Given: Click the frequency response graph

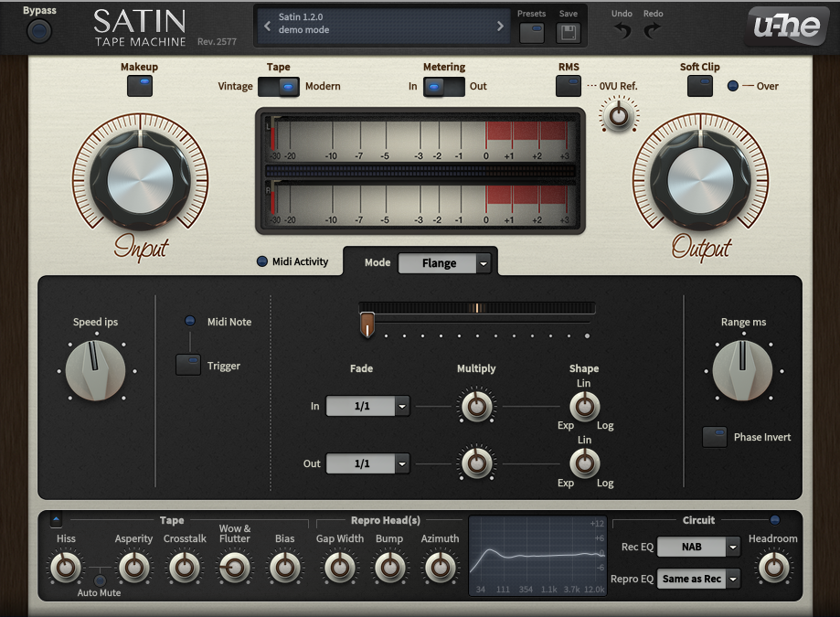Looking at the screenshot, I should click(537, 556).
